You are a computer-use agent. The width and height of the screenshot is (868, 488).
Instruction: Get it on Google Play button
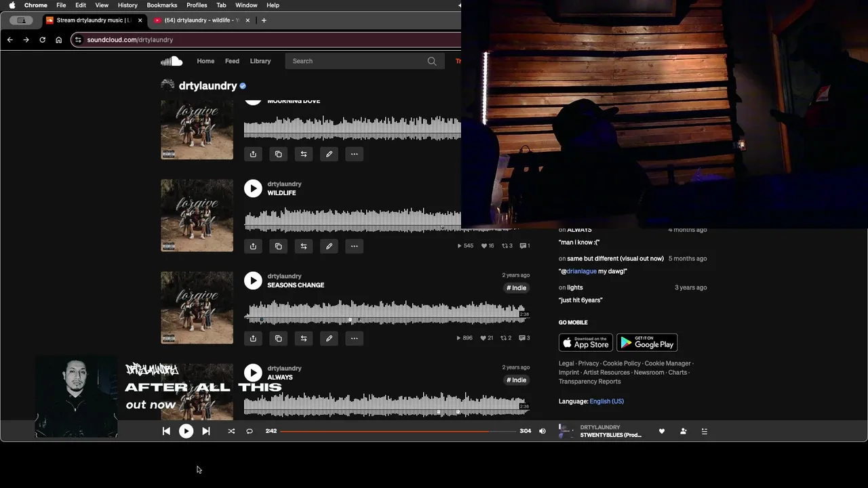tap(647, 342)
